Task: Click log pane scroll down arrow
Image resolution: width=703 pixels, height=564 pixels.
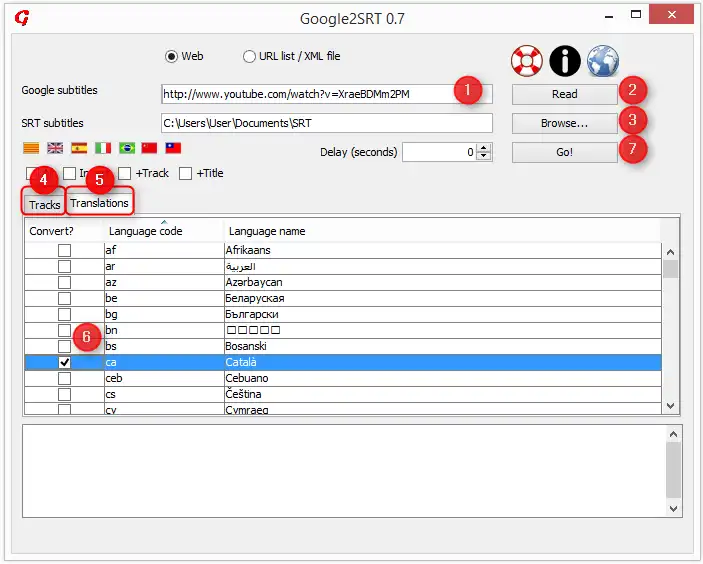Action: [x=673, y=508]
